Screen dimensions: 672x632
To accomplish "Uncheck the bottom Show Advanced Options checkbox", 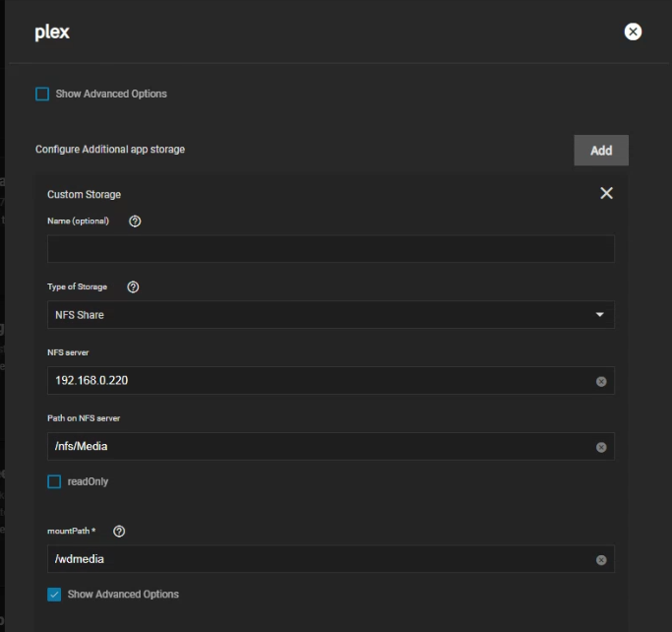I will [x=54, y=595].
